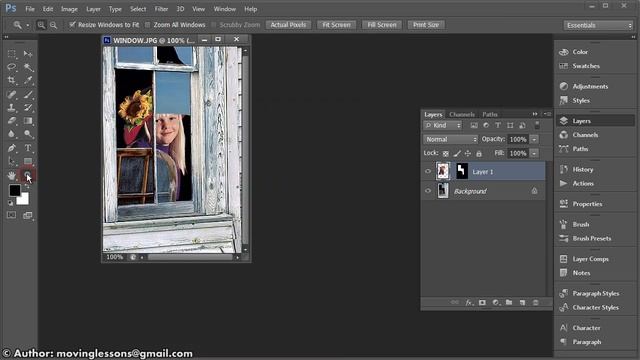The width and height of the screenshot is (640, 360).
Task: Open the Kind filter dropdown
Action: point(442,125)
